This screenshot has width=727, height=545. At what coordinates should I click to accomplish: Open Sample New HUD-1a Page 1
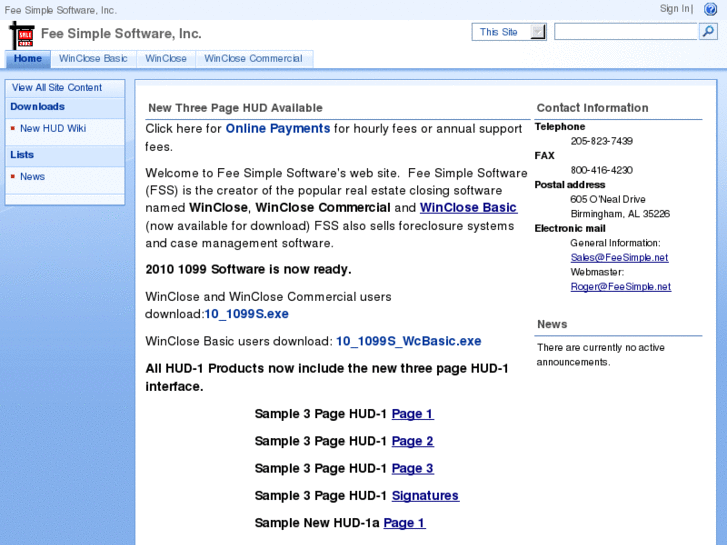point(404,523)
